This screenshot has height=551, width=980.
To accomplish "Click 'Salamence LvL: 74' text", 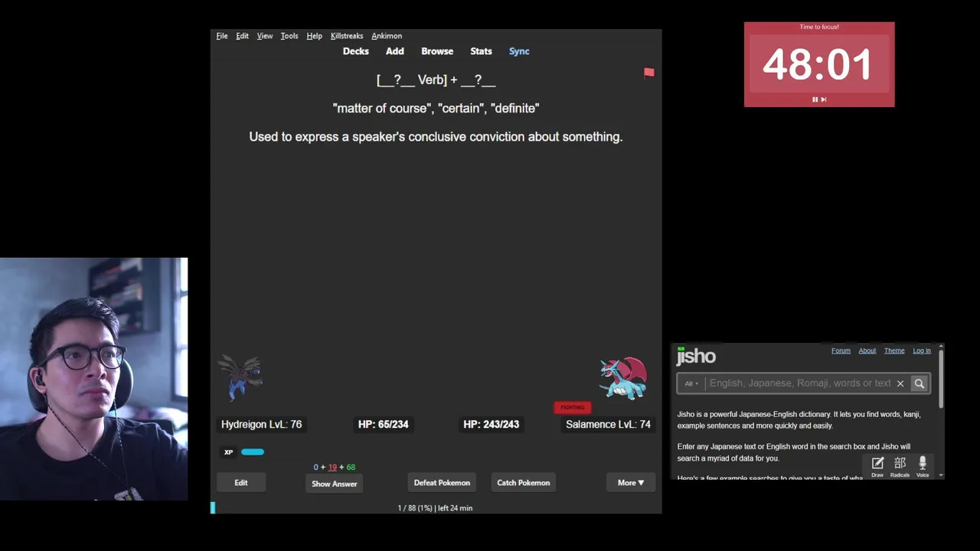I will point(608,424).
